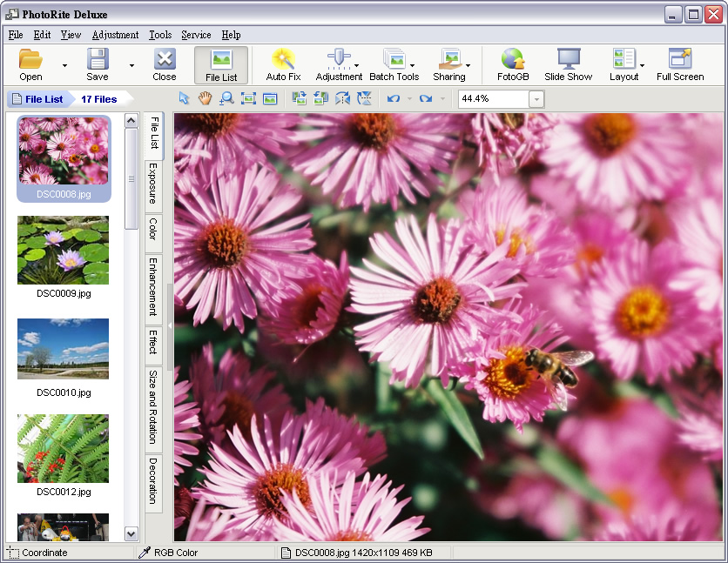Viewport: 728px width, 563px height.
Task: Toggle the File List toolbar button
Action: (221, 65)
